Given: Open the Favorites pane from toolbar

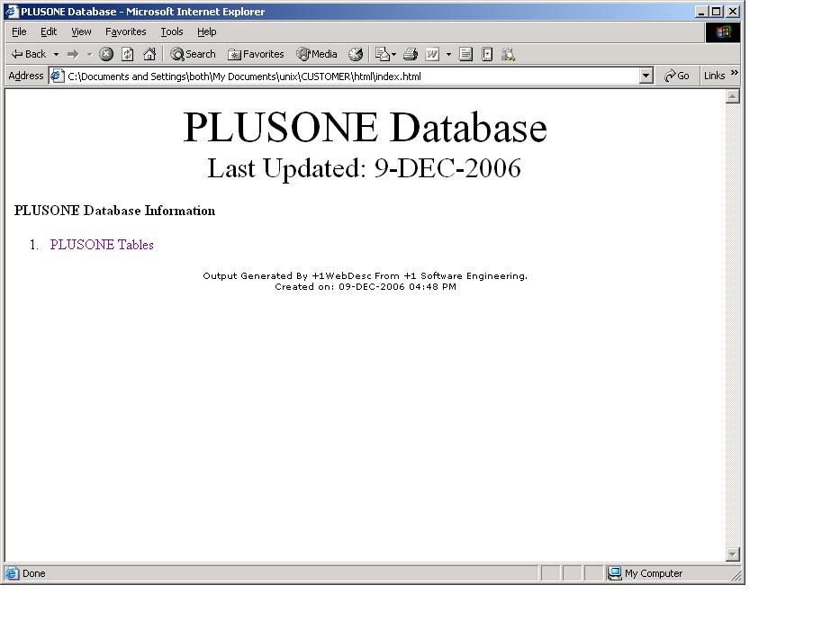Looking at the screenshot, I should pos(256,54).
